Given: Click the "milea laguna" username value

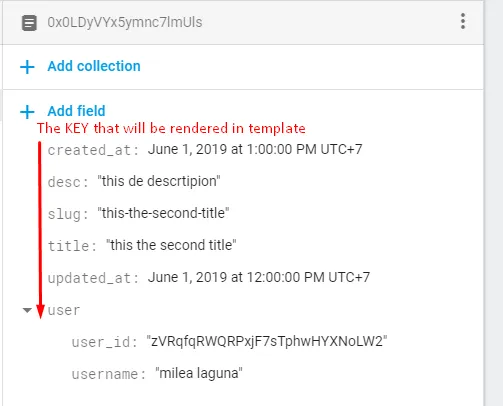Looking at the screenshot, I should (199, 373).
